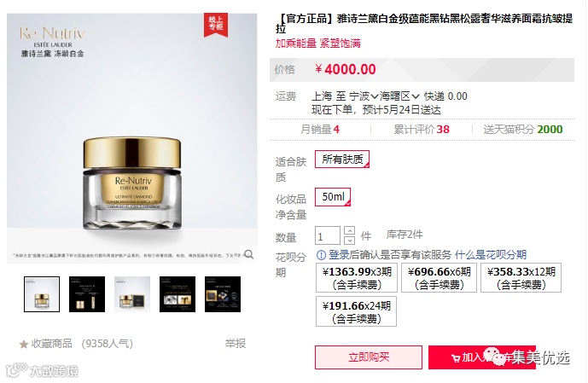Select the 所有肤质 skin type option
The image size is (588, 383).
[x=342, y=160]
